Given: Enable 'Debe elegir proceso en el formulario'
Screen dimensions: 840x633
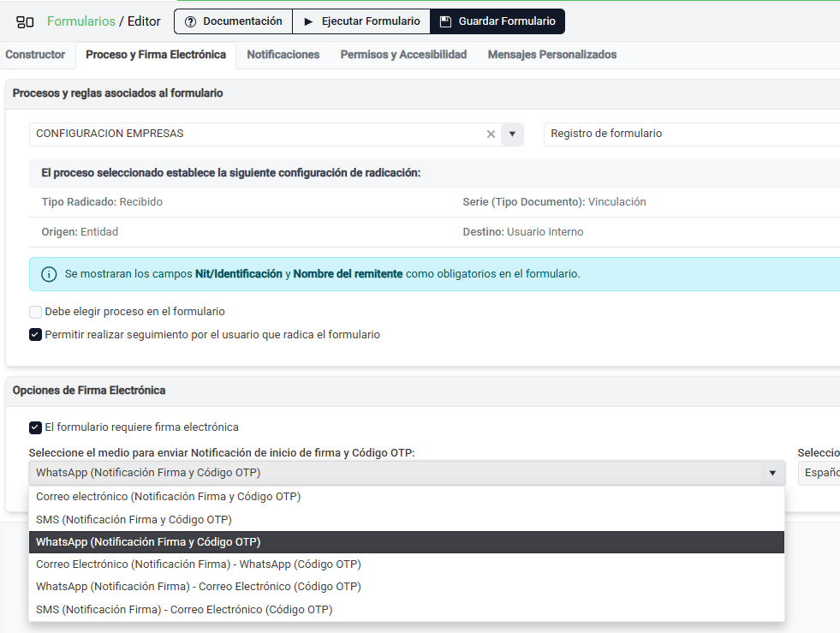Looking at the screenshot, I should pos(35,312).
